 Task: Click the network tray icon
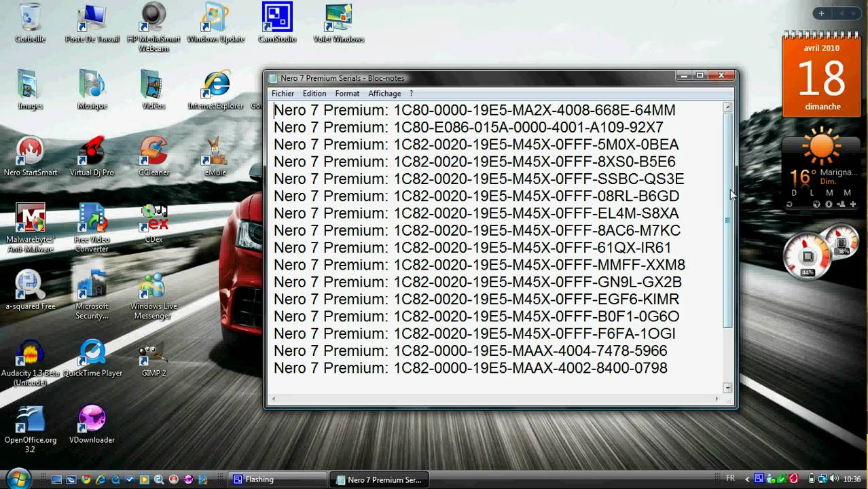coord(822,479)
